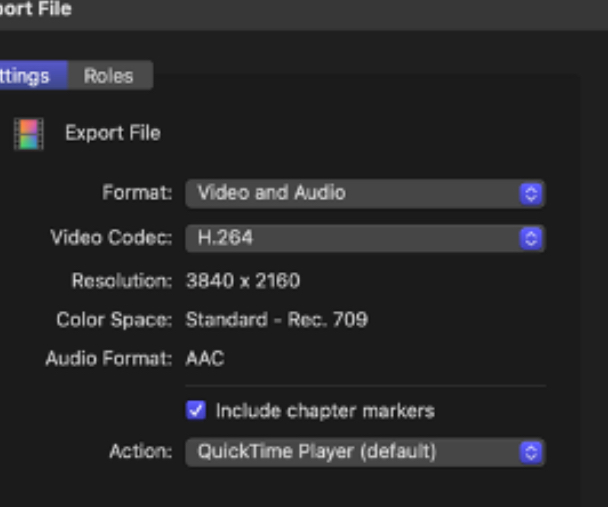Click the Color Space value Standard - Rec. 709
608x507 pixels.
click(x=276, y=320)
